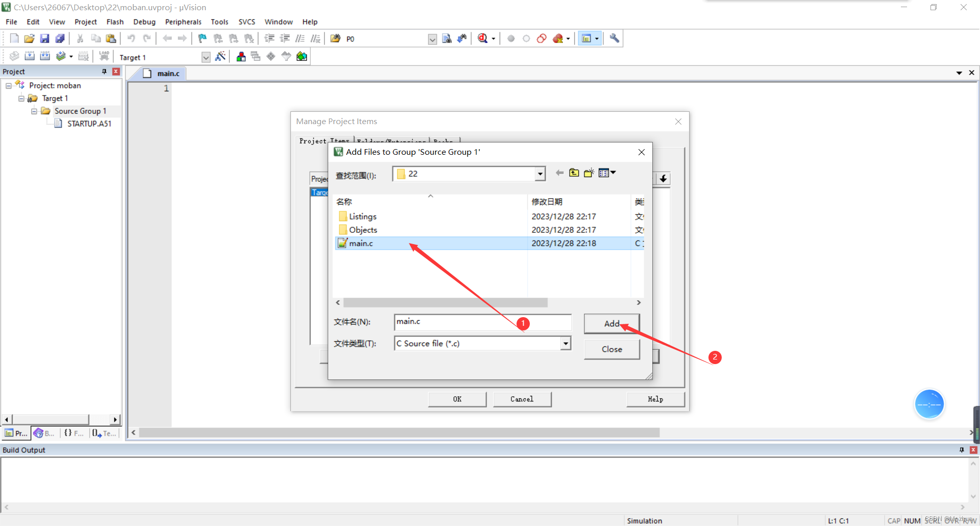
Task: Open the Debug menu
Action: (x=144, y=21)
